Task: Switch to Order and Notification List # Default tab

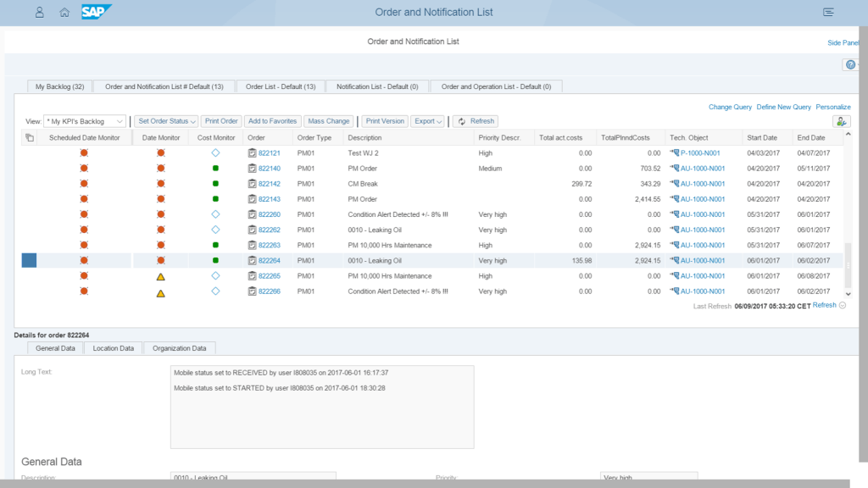Action: pos(164,87)
